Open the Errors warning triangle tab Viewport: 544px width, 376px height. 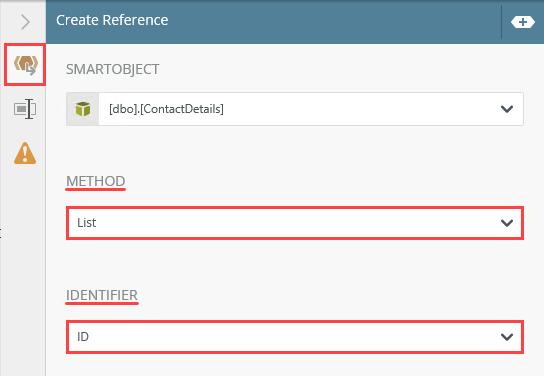(x=25, y=153)
